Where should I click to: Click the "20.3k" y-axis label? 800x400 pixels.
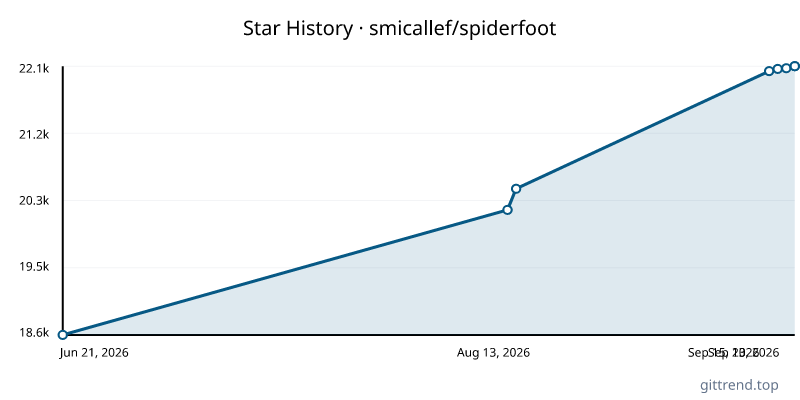pos(34,201)
